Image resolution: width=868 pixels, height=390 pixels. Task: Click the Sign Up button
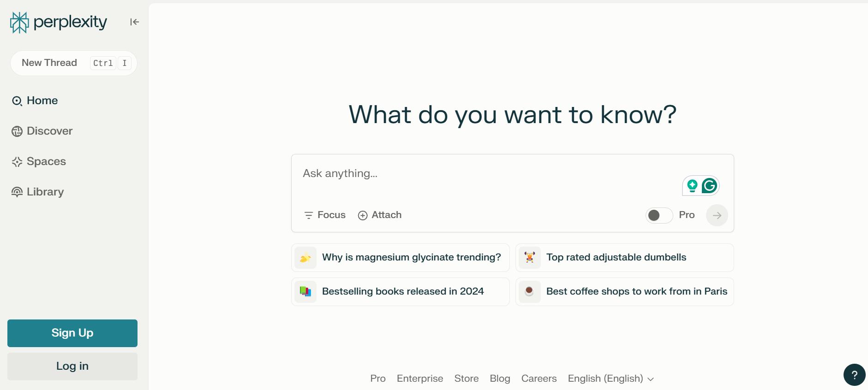(72, 333)
